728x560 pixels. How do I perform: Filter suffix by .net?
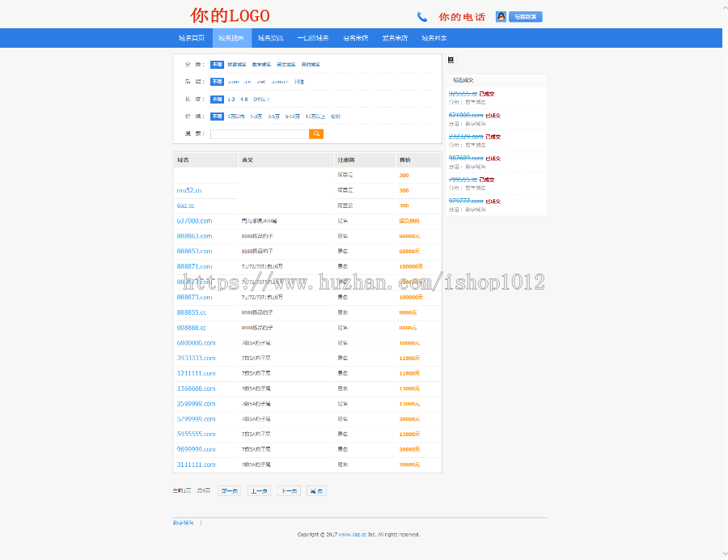pos(261,82)
